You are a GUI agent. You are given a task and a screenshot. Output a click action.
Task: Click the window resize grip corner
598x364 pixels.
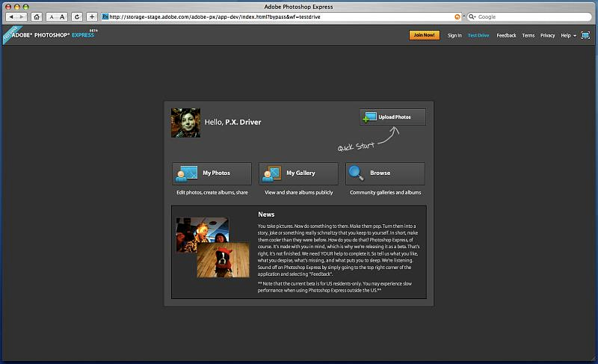[x=594, y=358]
